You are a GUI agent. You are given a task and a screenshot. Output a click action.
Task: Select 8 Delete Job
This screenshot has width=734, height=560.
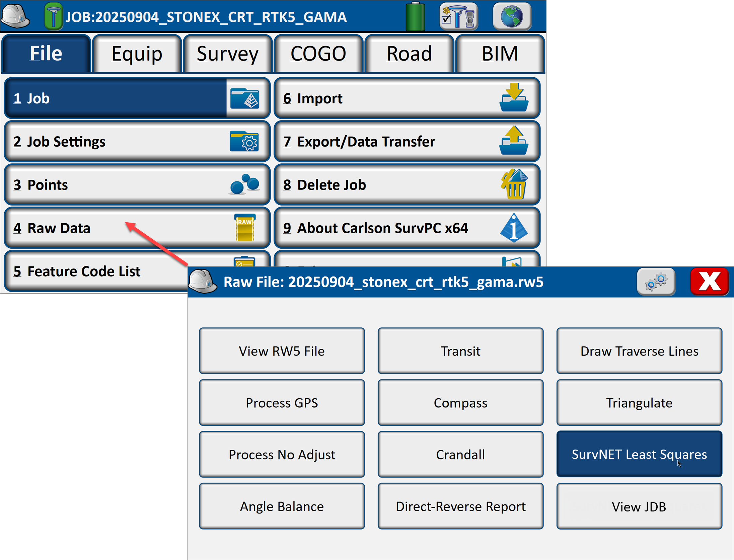(407, 185)
